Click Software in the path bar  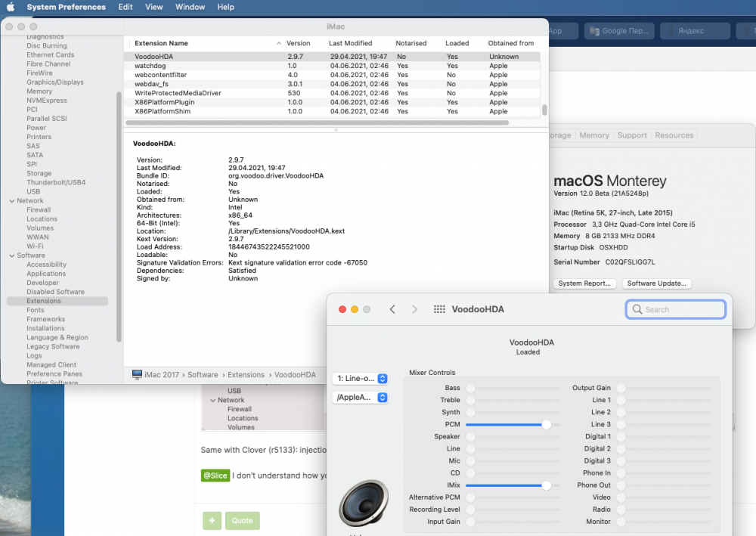(x=203, y=375)
